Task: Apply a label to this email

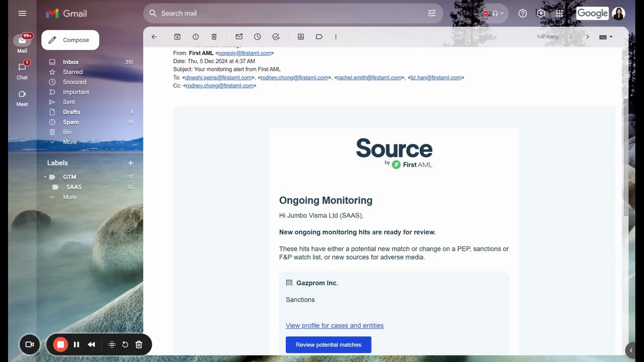Action: 319,37
